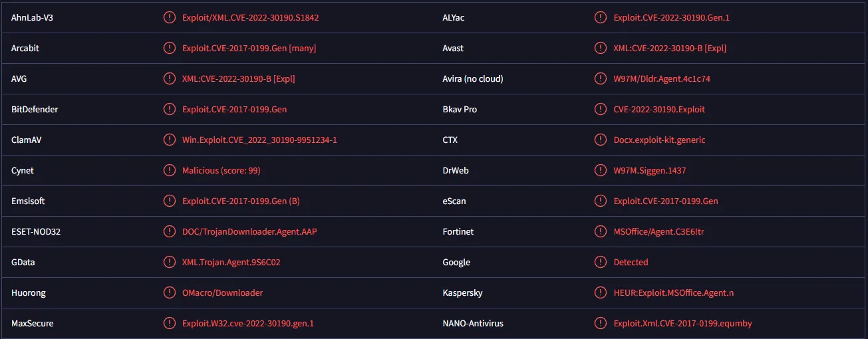The height and width of the screenshot is (339, 868).
Task: Click the alert icon beside AhnLab-V3 detection
Action: [x=170, y=17]
